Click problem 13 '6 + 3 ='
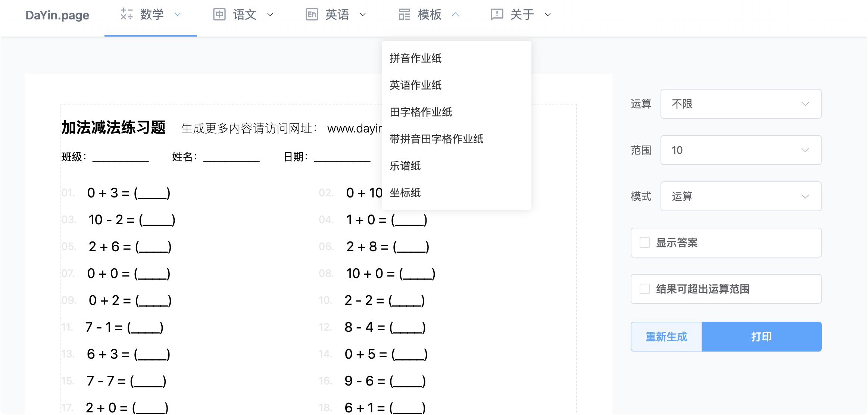This screenshot has height=415, width=868. tap(129, 354)
